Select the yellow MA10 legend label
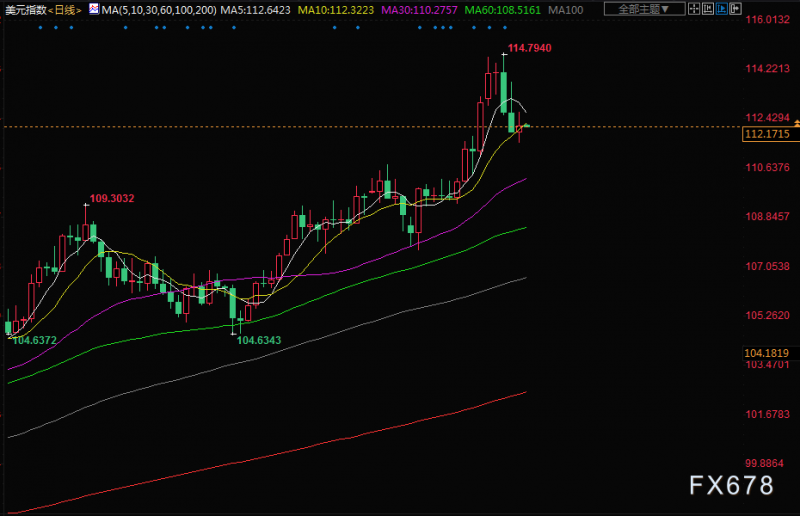 pyautogui.click(x=336, y=10)
